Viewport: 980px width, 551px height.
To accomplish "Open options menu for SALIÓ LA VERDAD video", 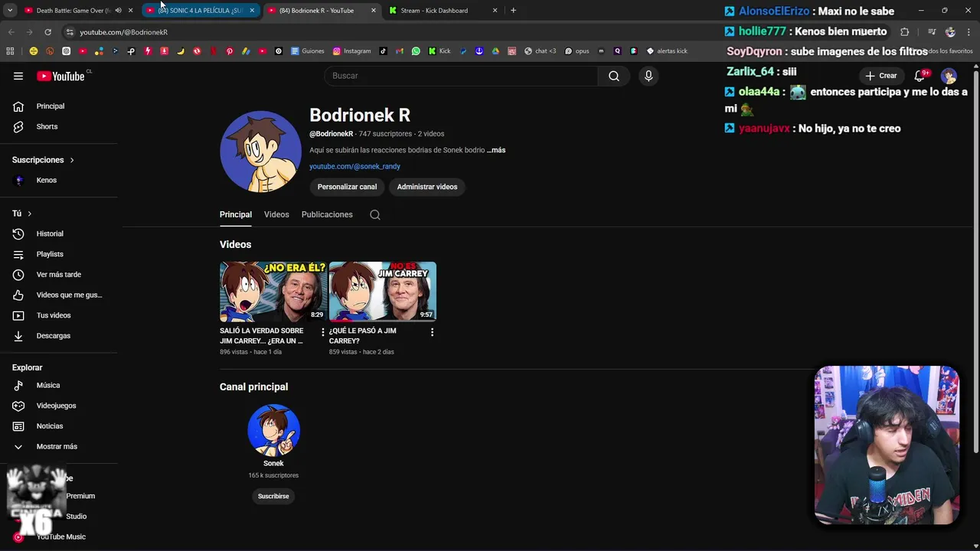I will (322, 332).
